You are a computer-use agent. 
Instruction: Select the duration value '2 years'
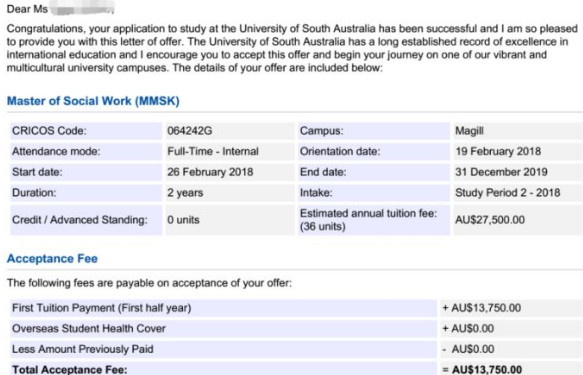tap(185, 193)
